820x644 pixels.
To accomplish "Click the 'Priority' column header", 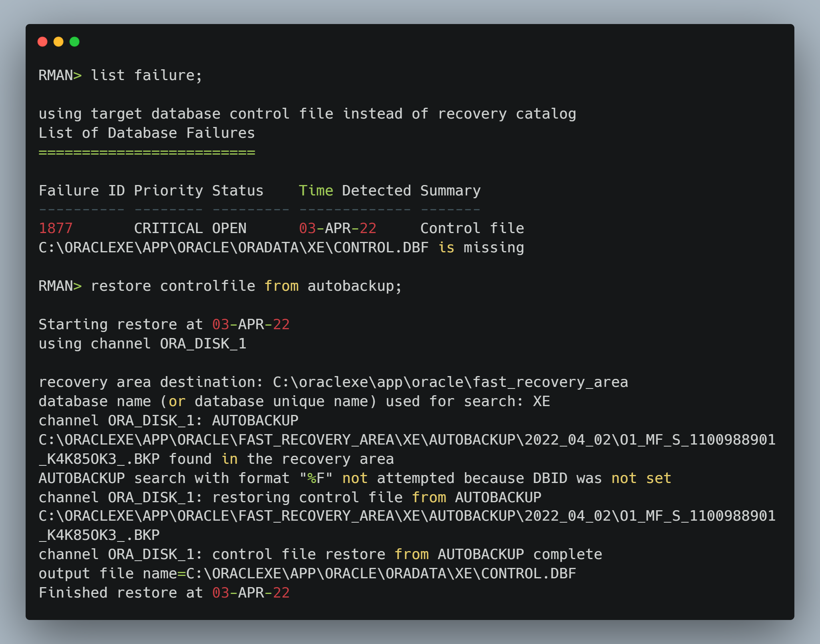I will pyautogui.click(x=168, y=191).
